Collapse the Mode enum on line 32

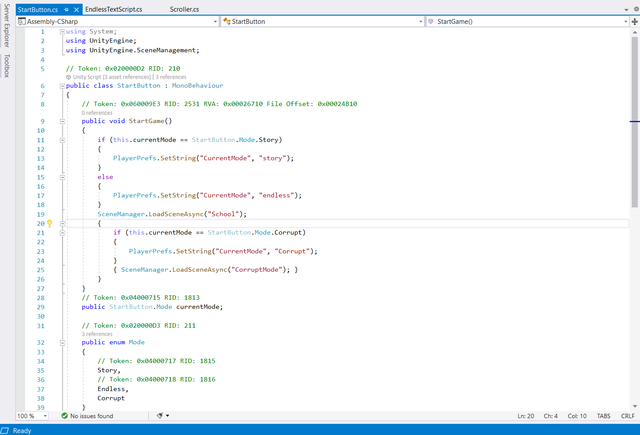point(62,343)
